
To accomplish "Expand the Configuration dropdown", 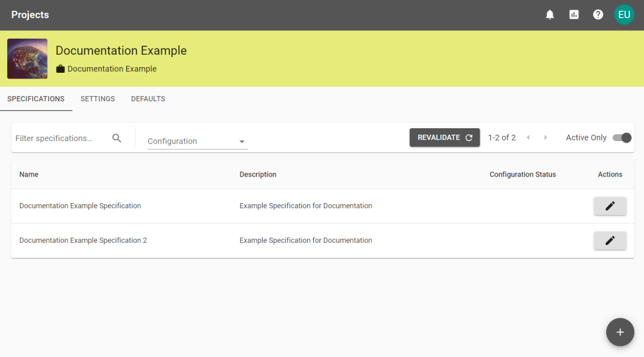I will tap(198, 141).
